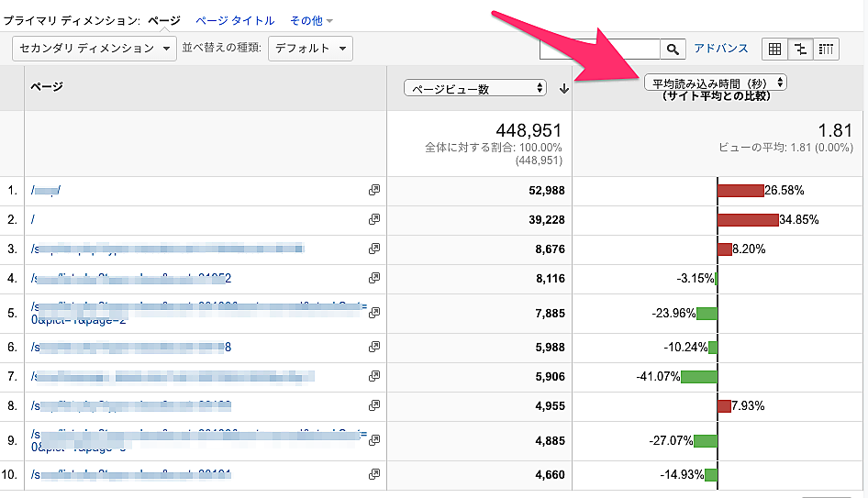This screenshot has width=868, height=498.
Task: Select the comparison view icon
Action: point(801,49)
